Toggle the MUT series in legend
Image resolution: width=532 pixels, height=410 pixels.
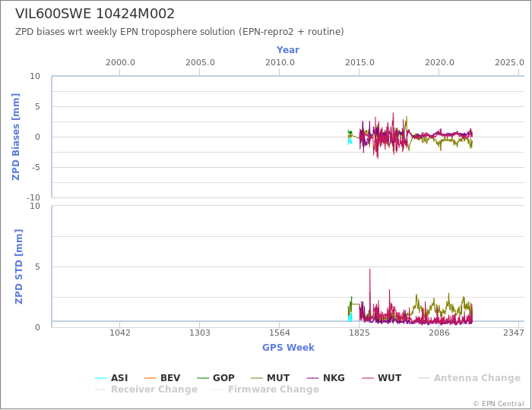point(271,378)
